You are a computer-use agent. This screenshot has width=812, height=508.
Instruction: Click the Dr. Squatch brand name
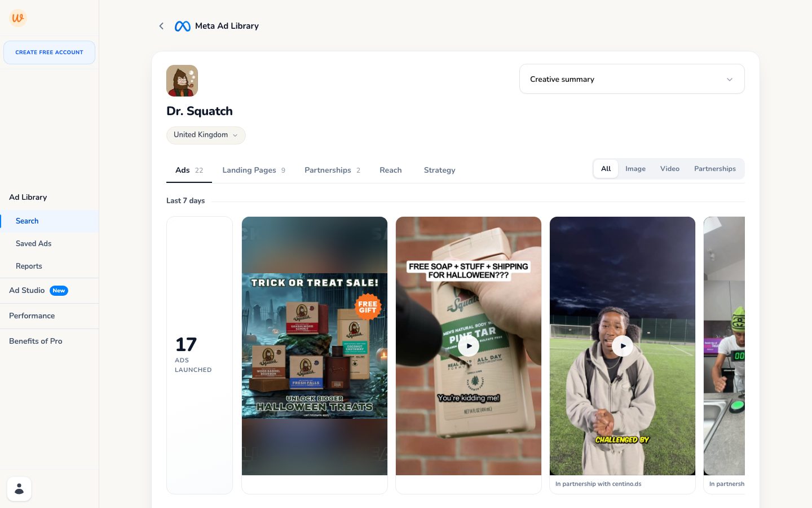coord(200,111)
